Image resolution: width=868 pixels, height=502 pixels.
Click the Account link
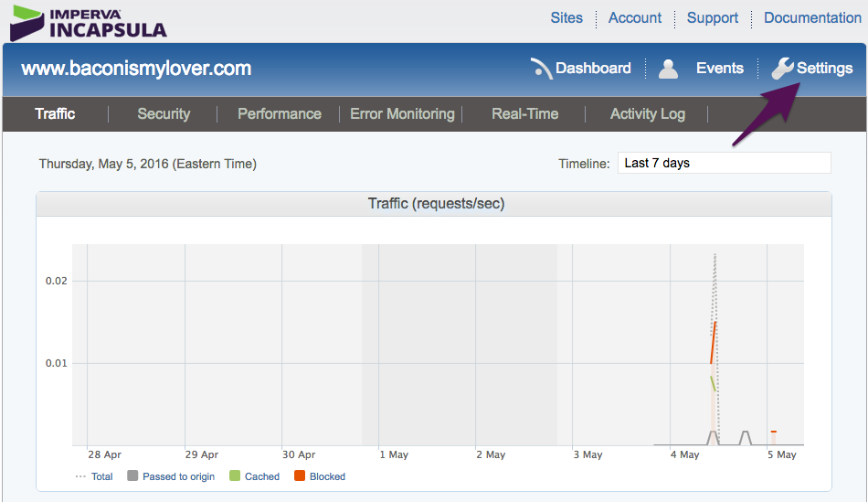click(x=635, y=18)
